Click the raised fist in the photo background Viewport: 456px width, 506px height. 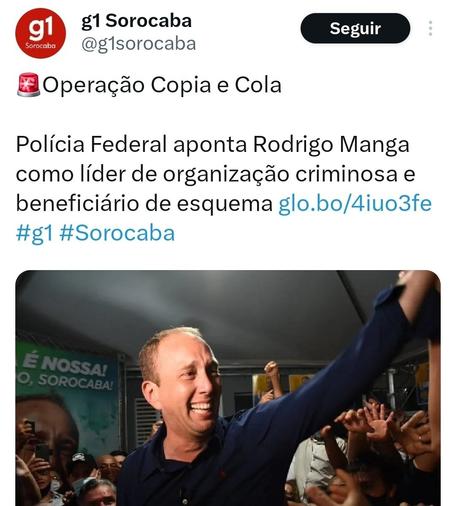click(x=272, y=370)
